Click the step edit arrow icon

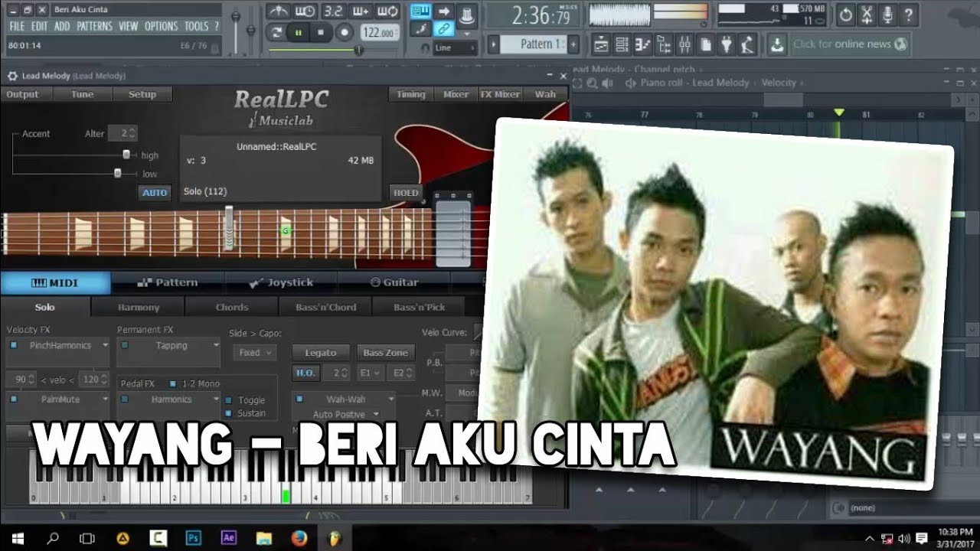click(x=443, y=11)
